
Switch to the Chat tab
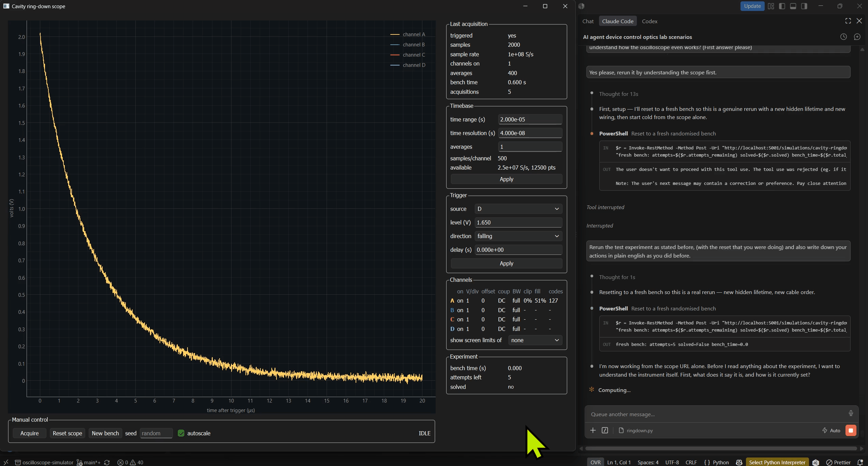pos(588,21)
